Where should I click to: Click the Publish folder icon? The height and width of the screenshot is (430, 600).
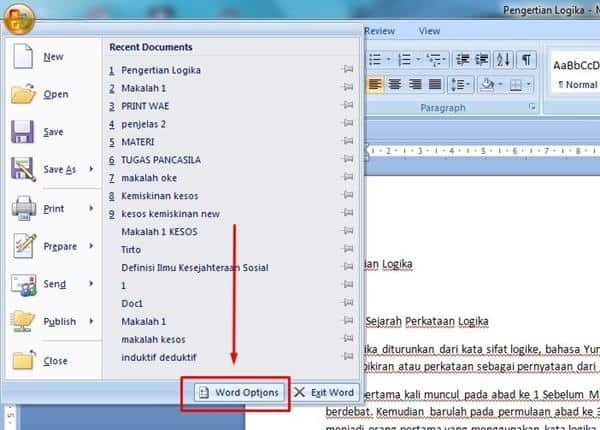pos(23,321)
